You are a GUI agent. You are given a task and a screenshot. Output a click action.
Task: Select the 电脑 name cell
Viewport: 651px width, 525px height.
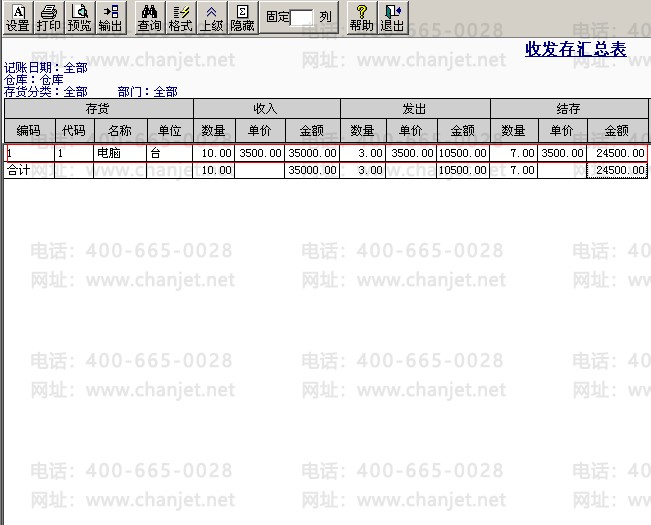tap(120, 153)
